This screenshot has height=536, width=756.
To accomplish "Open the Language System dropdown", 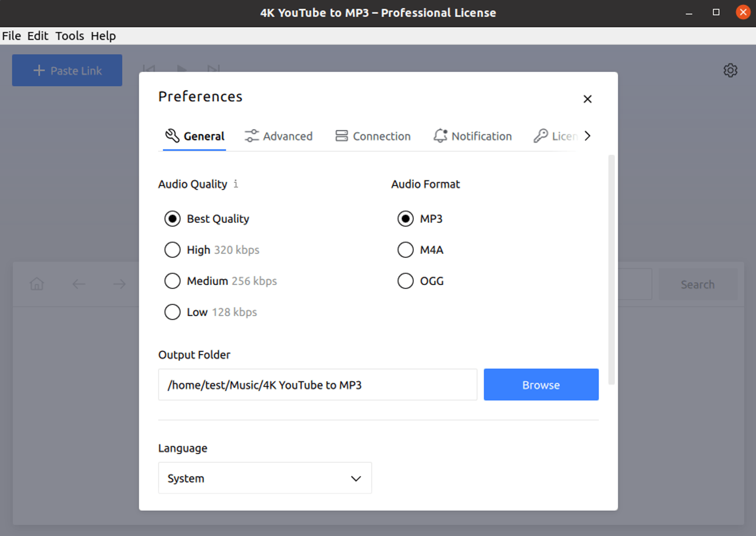I will [265, 478].
